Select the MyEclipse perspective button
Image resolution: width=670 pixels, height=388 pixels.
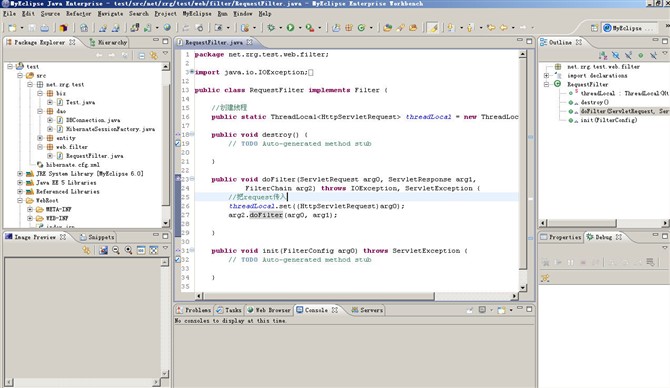pos(628,28)
